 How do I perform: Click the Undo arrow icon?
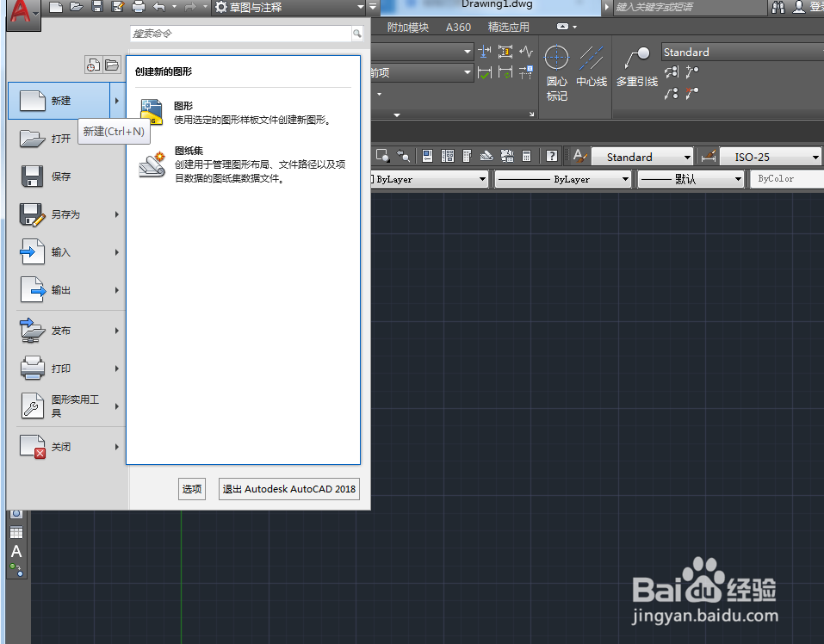pyautogui.click(x=158, y=7)
